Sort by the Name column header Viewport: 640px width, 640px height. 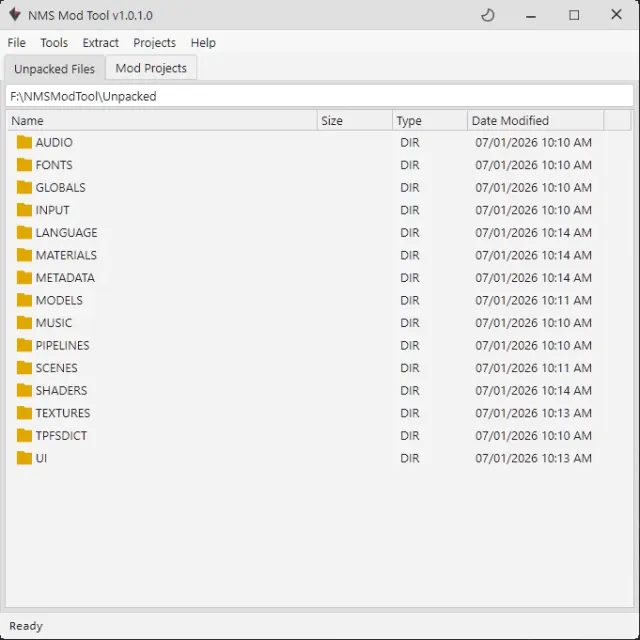click(162, 121)
